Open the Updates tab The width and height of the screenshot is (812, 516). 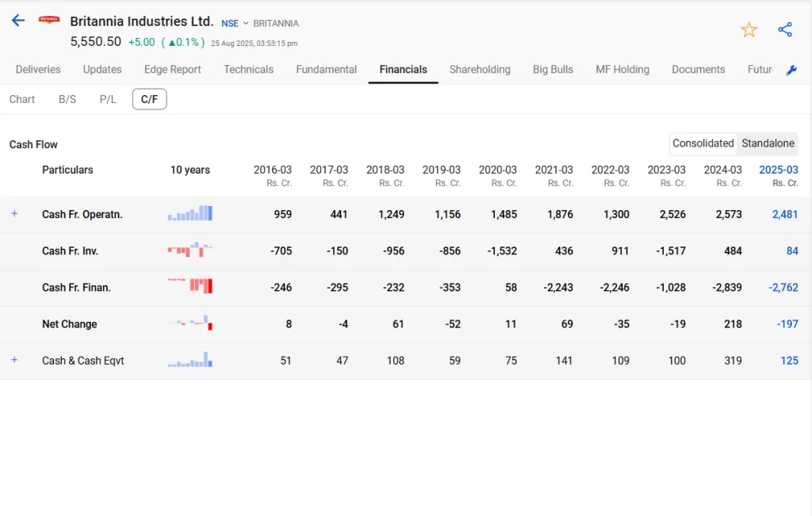[102, 69]
